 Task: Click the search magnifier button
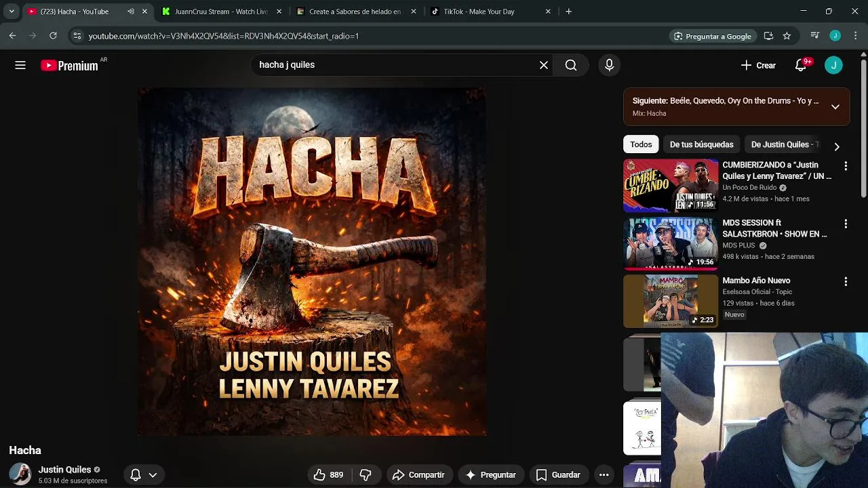(x=571, y=65)
